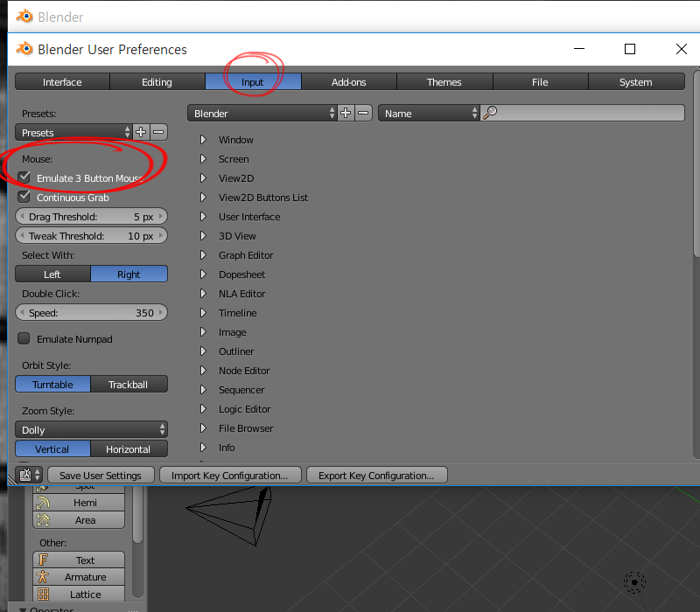
Task: Open the editor type selector icon
Action: click(x=30, y=475)
